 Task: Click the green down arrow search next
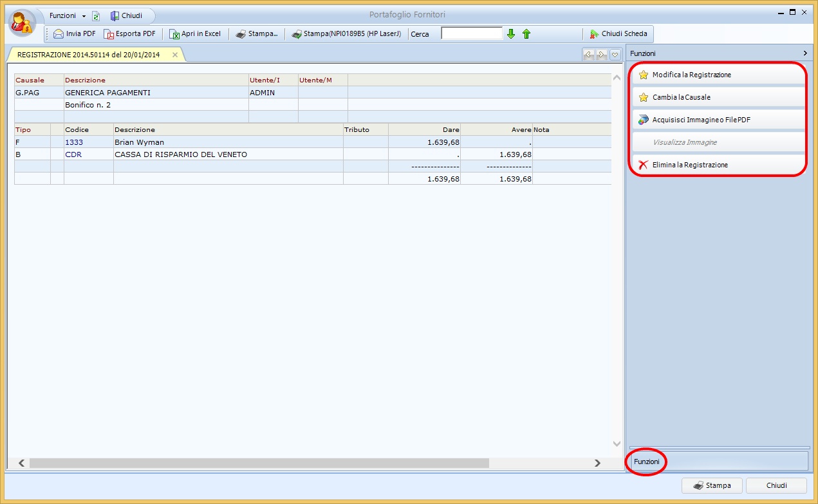pyautogui.click(x=511, y=34)
